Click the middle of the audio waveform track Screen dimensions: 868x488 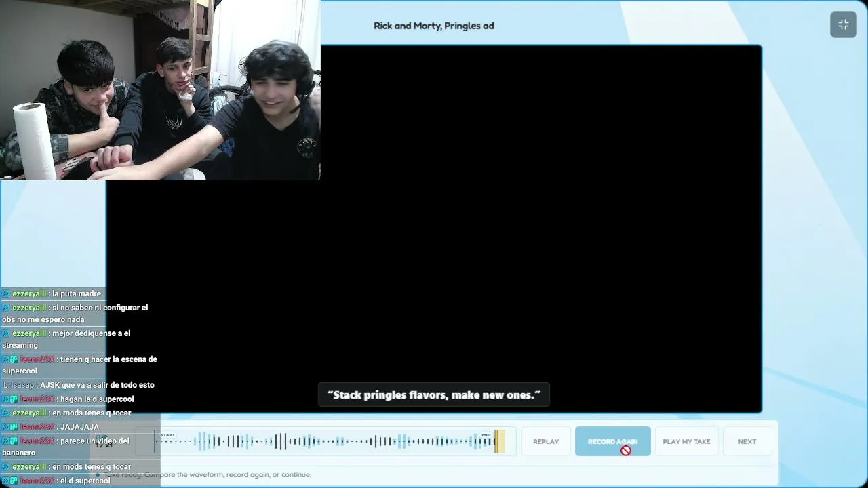pyautogui.click(x=327, y=442)
